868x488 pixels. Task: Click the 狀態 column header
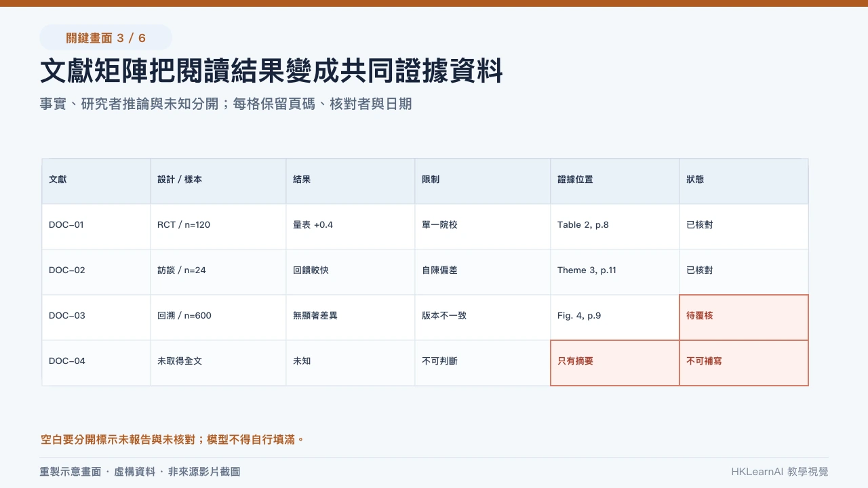[744, 180]
